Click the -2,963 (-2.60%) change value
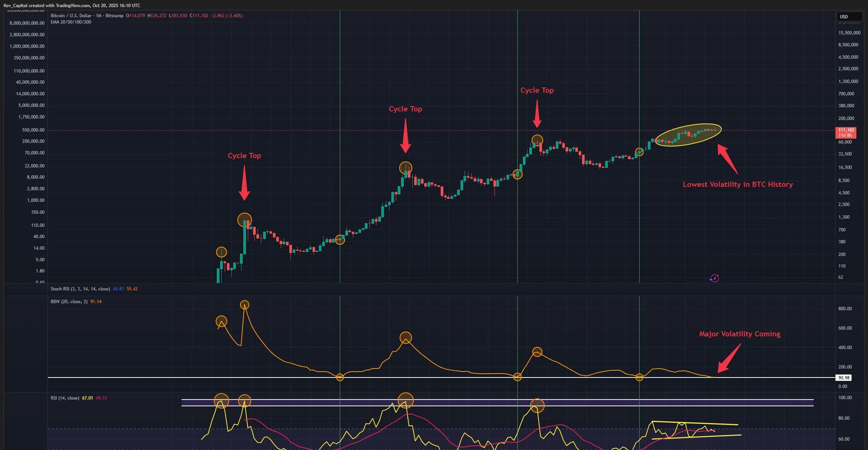This screenshot has height=450, width=868. (x=227, y=16)
